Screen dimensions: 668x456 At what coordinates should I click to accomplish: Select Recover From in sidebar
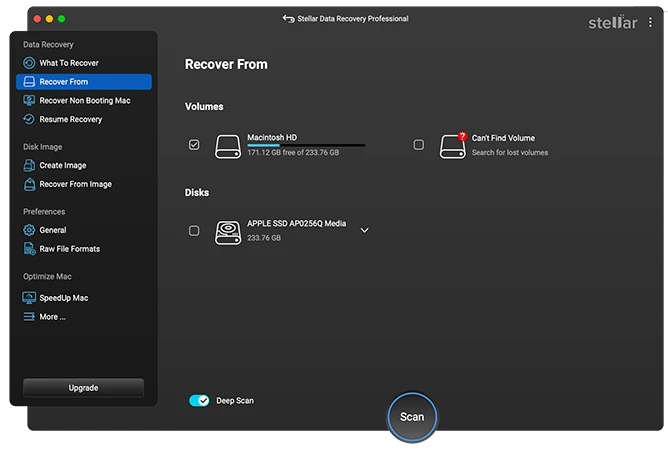[84, 82]
